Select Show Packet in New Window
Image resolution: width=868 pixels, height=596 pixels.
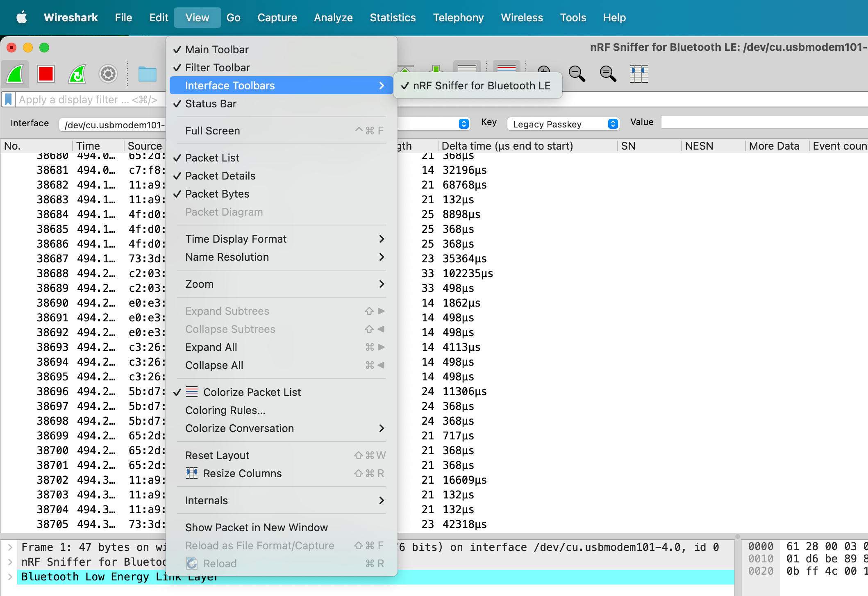click(x=256, y=527)
